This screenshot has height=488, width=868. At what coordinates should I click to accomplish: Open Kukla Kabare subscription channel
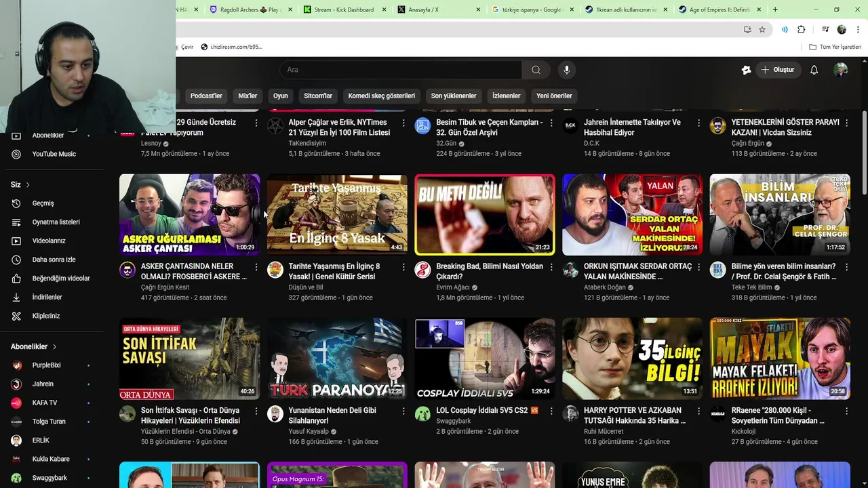click(x=51, y=459)
